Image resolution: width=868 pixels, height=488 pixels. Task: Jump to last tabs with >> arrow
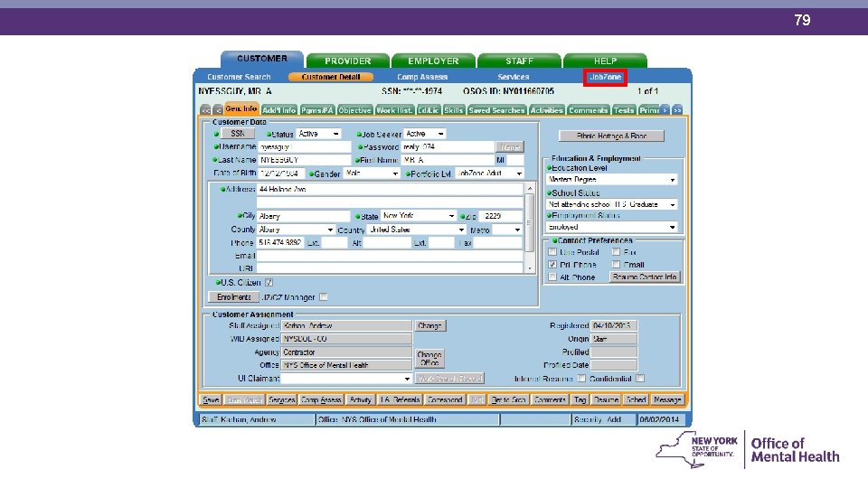point(677,110)
